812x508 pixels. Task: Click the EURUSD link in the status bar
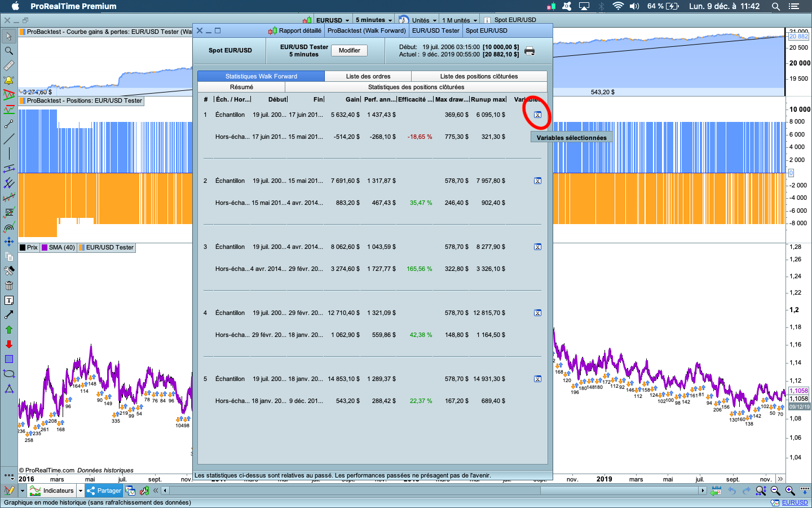coord(794,502)
